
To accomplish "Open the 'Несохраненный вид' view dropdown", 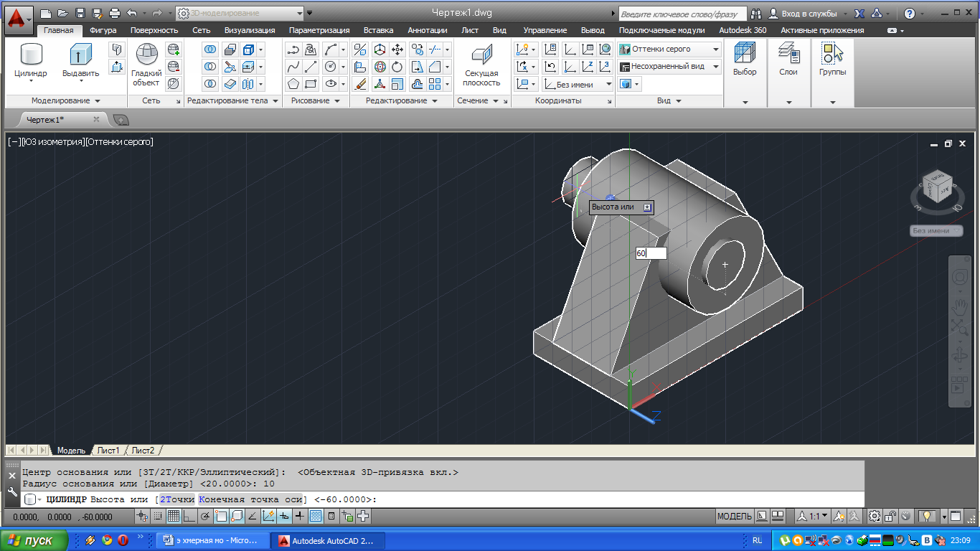I will point(669,66).
